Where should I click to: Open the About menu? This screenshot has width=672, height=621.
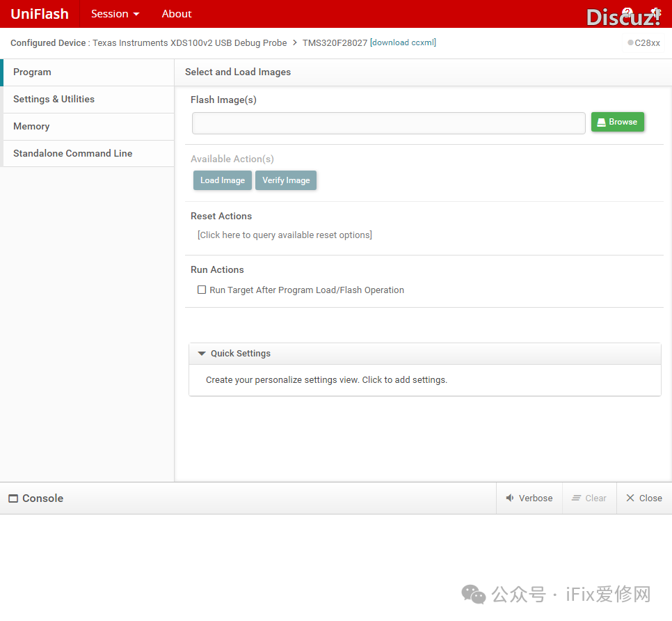click(x=177, y=14)
